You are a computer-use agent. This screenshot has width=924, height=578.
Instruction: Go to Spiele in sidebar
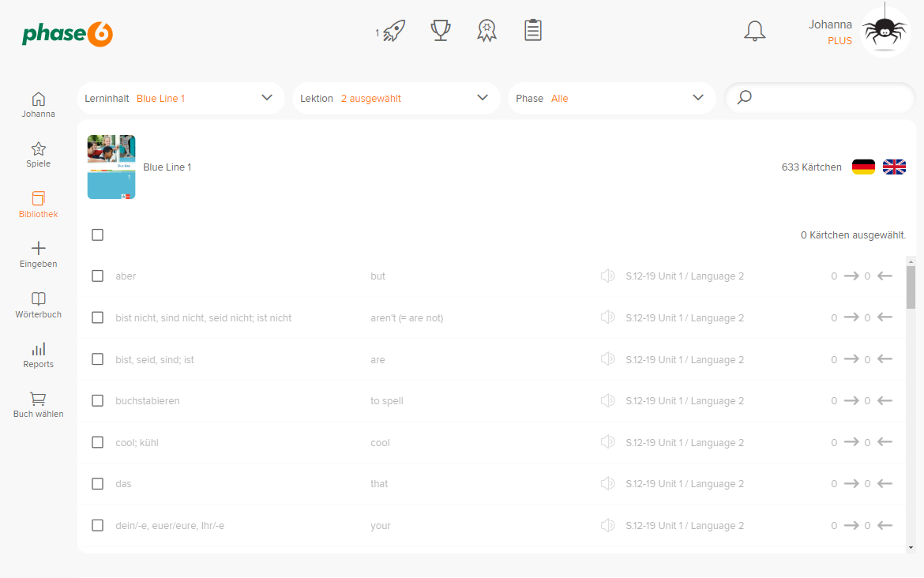coord(38,155)
